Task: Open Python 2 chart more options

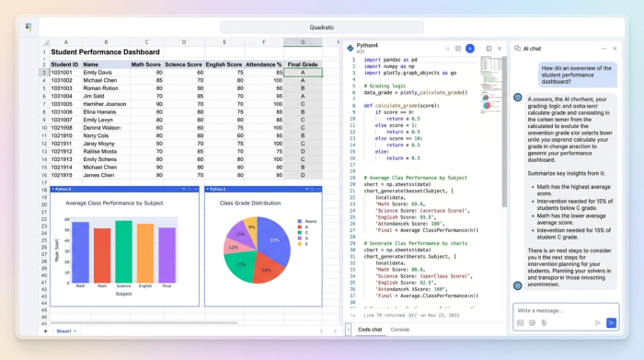Action: click(x=318, y=189)
